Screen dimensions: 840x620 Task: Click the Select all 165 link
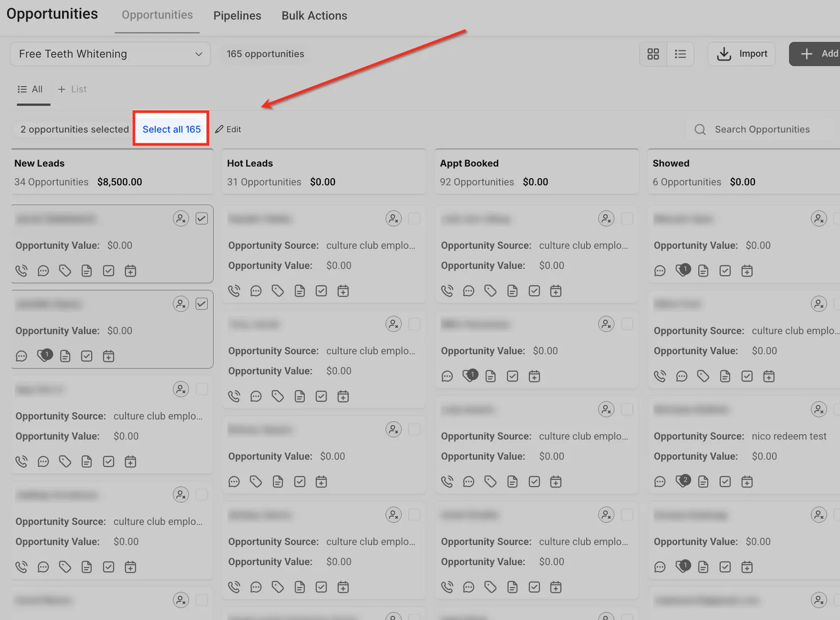172,129
